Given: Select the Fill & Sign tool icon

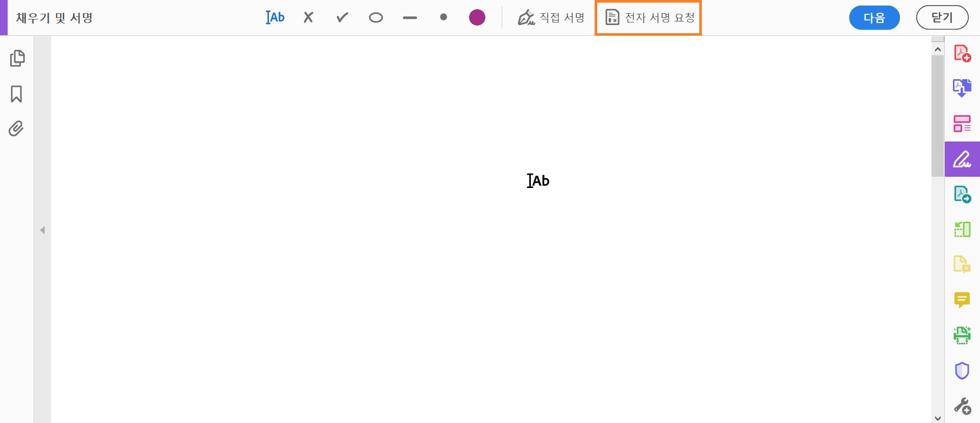Looking at the screenshot, I should click(962, 159).
